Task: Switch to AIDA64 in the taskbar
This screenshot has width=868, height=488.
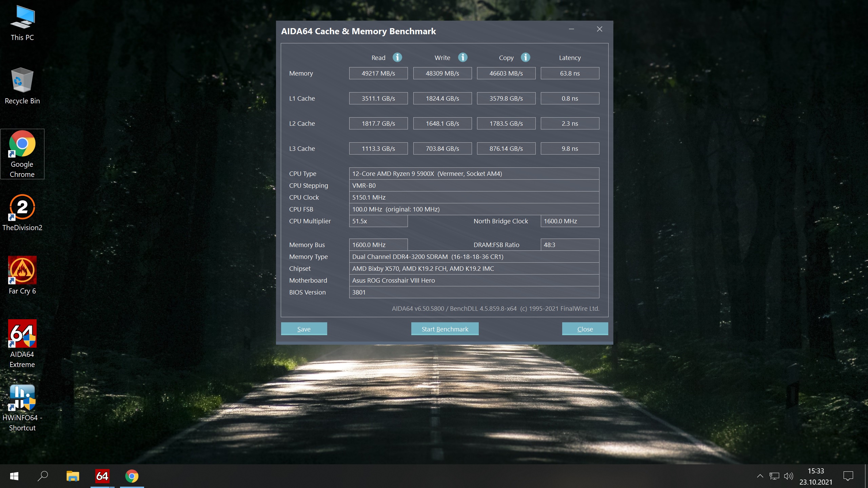Action: 102,476
